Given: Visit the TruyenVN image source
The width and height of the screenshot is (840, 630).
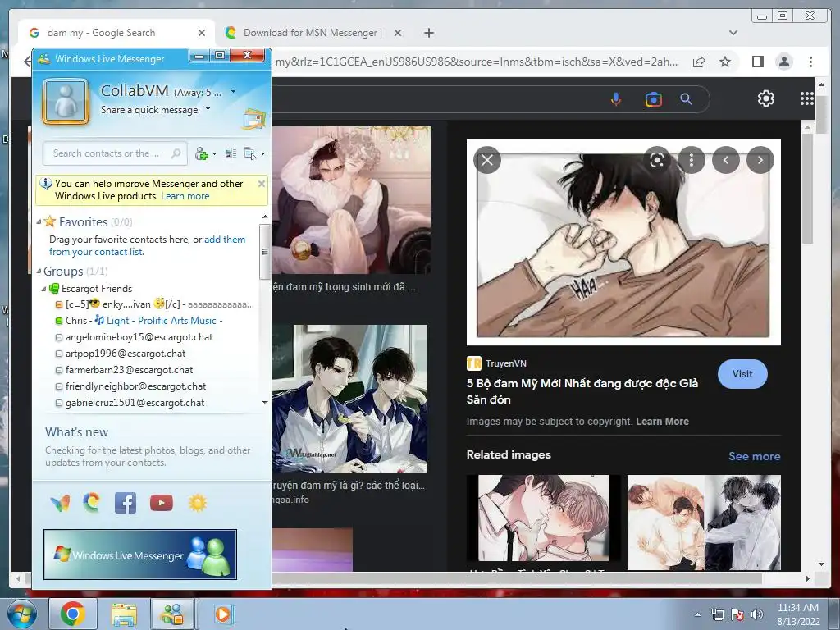Looking at the screenshot, I should pos(742,374).
